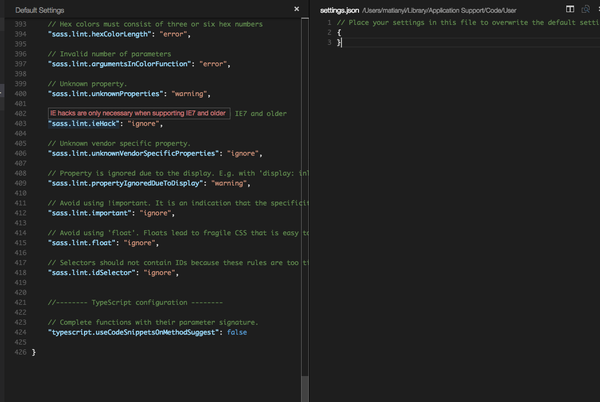Click the open changes icon beside split editor
Screen dimensions: 600x402
[x=586, y=8]
